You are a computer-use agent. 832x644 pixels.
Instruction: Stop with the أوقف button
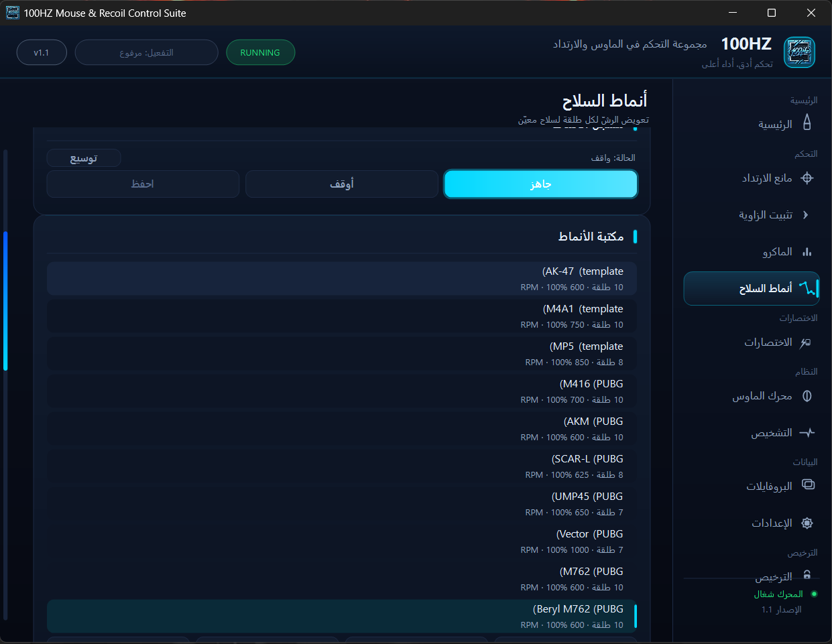pos(342,184)
